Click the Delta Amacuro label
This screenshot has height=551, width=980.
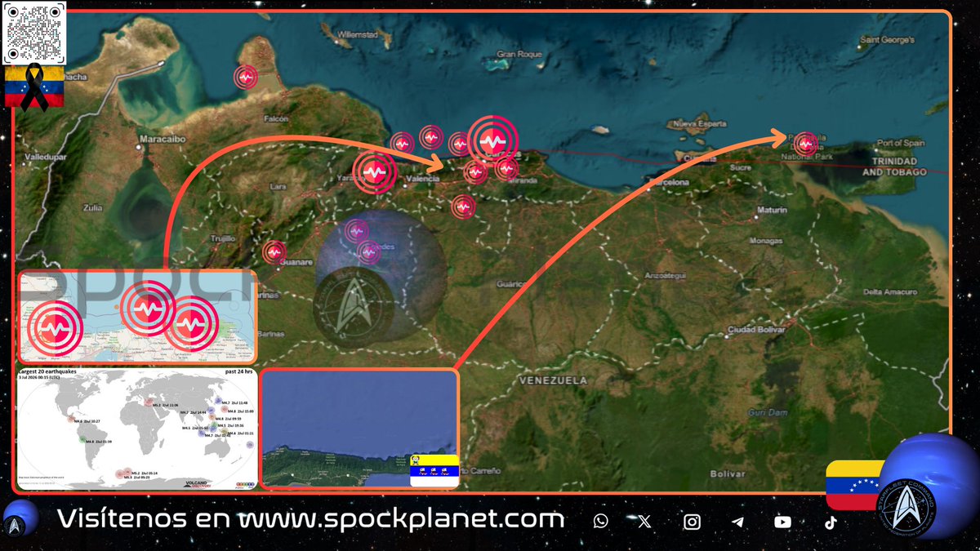(889, 292)
